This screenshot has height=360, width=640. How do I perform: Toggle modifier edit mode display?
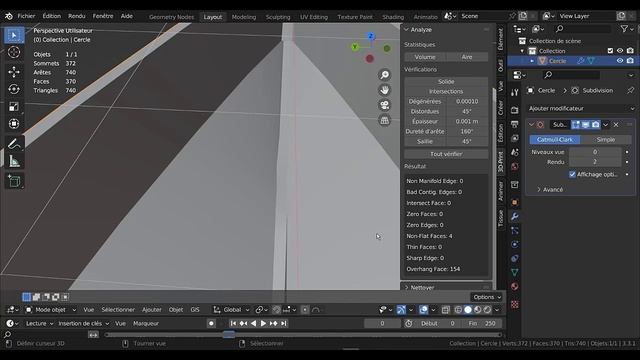click(x=576, y=124)
